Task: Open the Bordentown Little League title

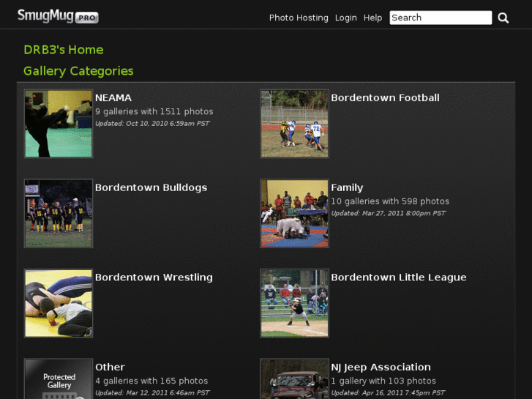Action: pyautogui.click(x=399, y=277)
